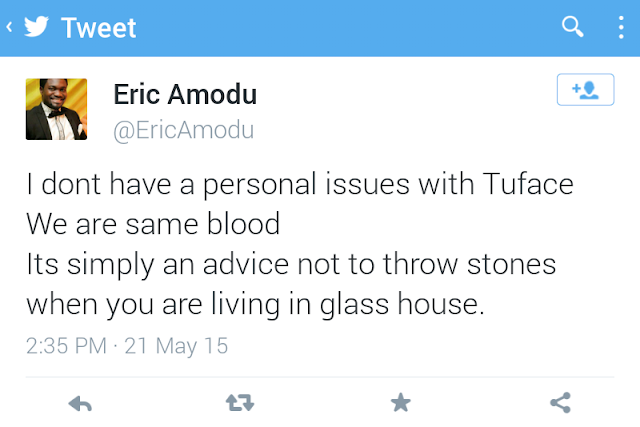The height and width of the screenshot is (427, 640).
Task: Favorite the tweet with the star
Action: point(400,403)
